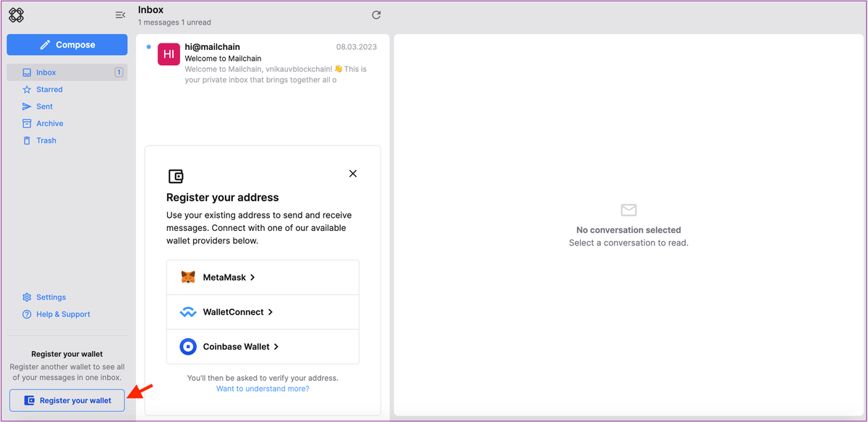Click the WalletConnect logo icon
This screenshot has height=422, width=868.
tap(188, 313)
